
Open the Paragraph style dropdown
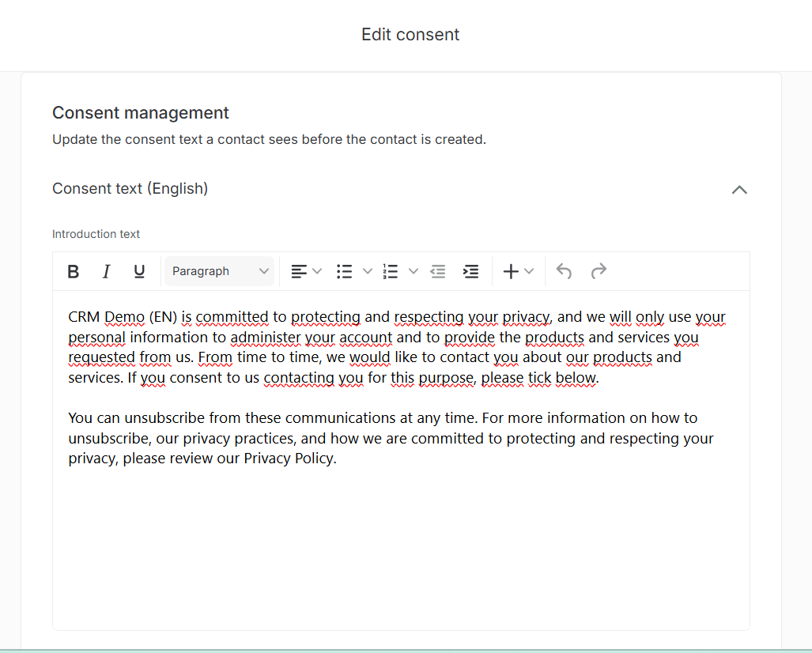[x=220, y=271]
